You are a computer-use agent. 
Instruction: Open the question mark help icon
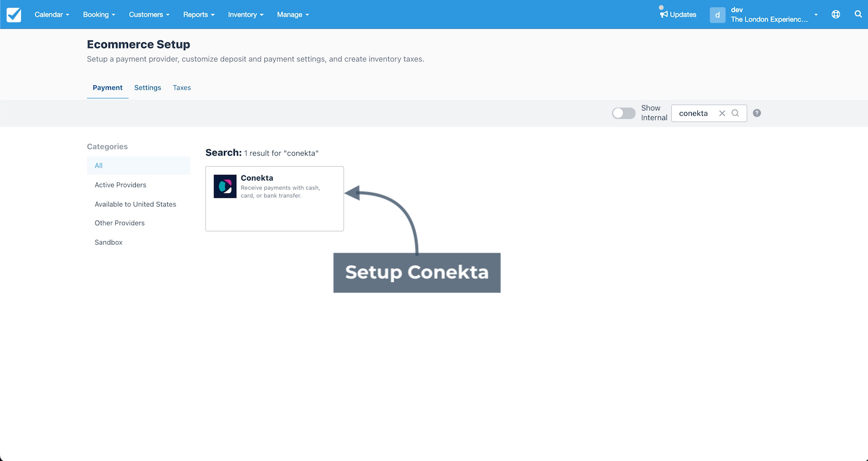(x=757, y=113)
